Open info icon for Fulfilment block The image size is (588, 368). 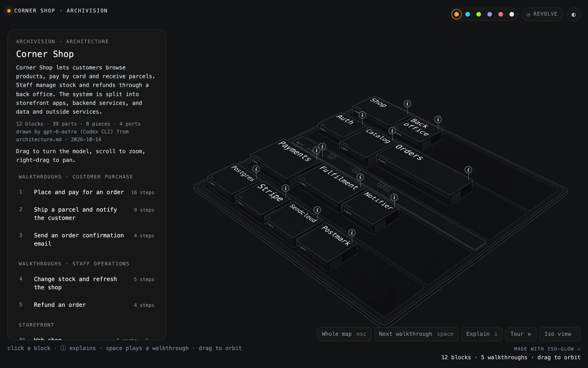360,177
